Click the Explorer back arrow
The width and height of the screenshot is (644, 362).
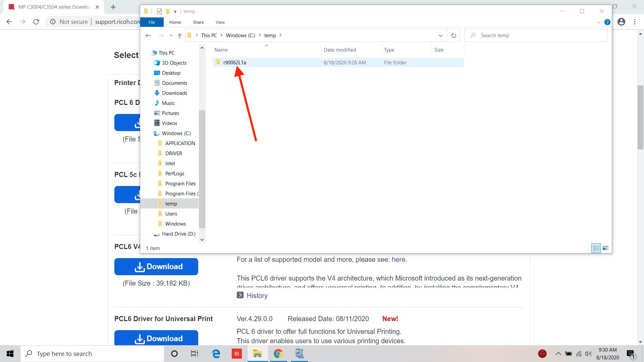[148, 36]
